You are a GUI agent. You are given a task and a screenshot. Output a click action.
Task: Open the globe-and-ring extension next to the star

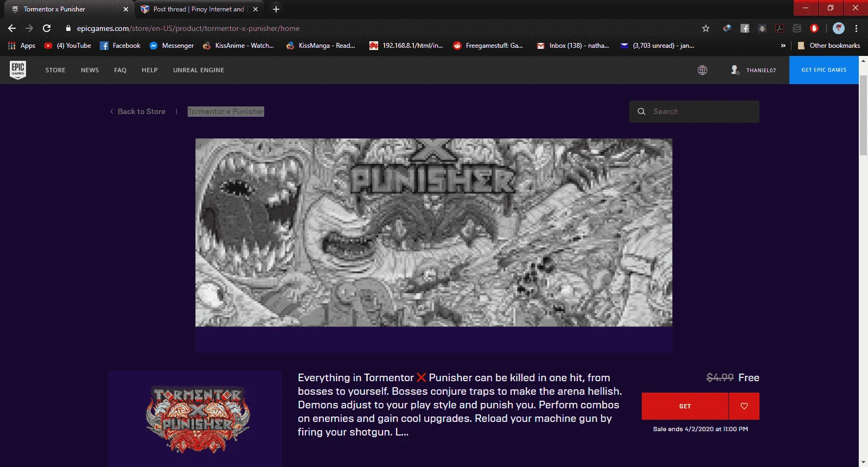coord(727,28)
